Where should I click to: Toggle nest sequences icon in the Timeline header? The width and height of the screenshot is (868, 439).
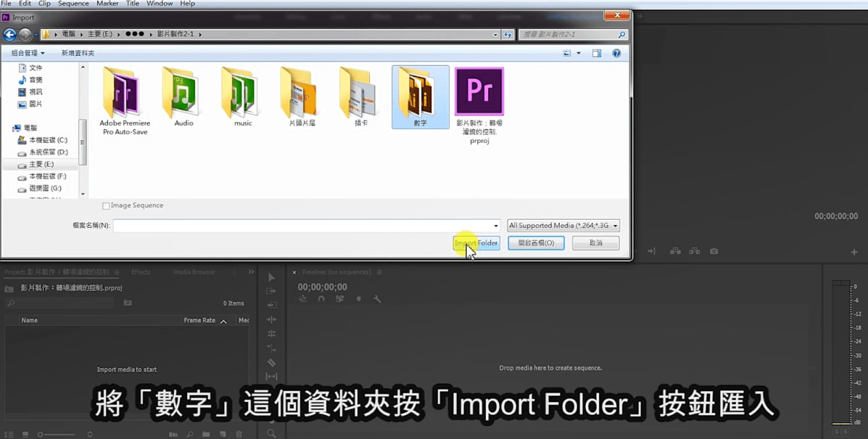(303, 299)
